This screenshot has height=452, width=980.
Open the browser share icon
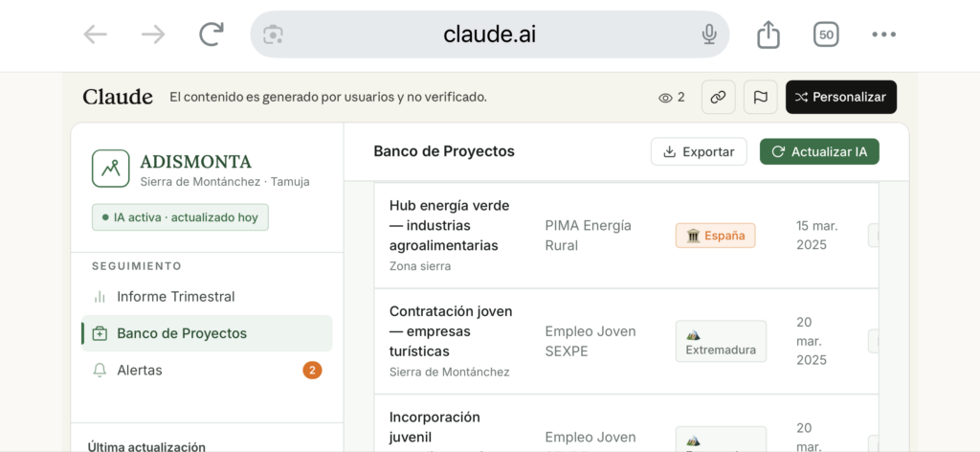768,34
